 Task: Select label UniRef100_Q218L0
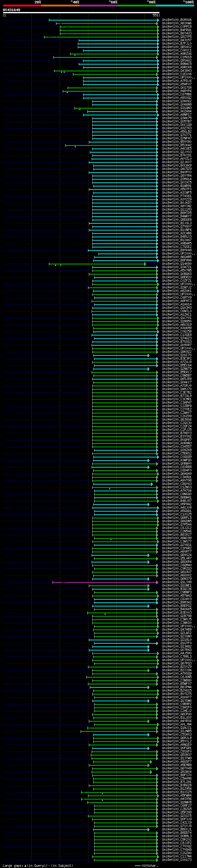[176, 640]
